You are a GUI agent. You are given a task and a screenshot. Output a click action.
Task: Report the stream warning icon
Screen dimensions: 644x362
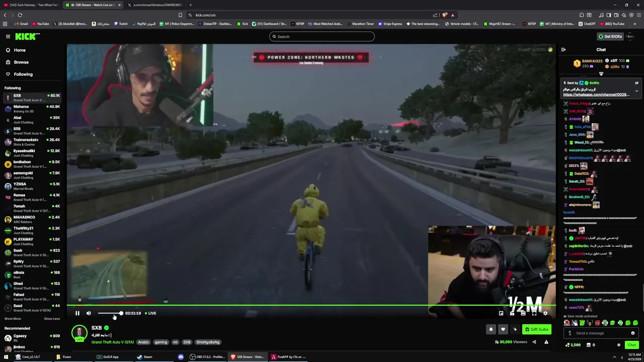(546, 342)
